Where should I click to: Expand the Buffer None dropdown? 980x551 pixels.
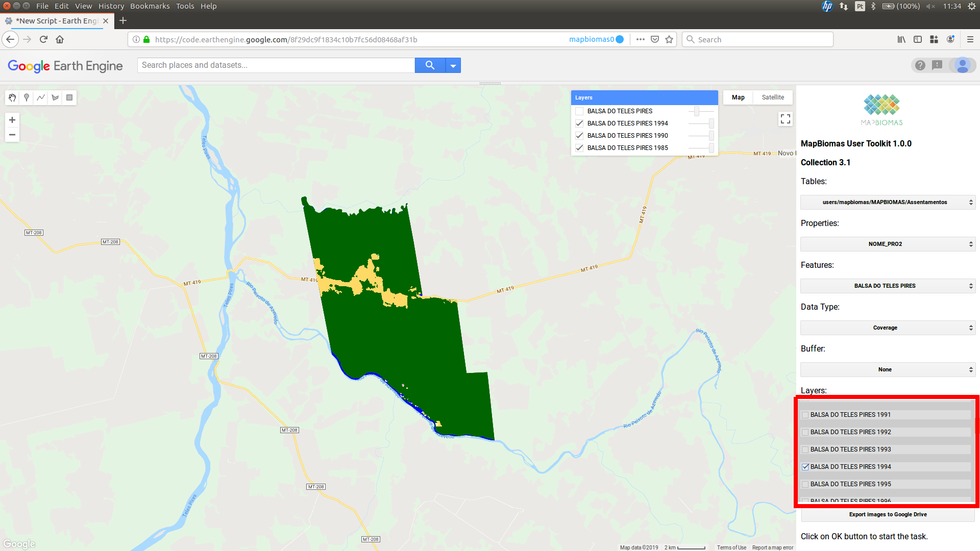pos(887,370)
